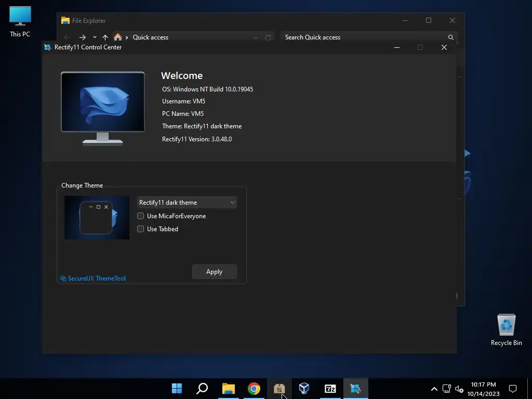Image resolution: width=532 pixels, height=399 pixels.
Task: Click the Theme: Rectify11 dark theme text
Action: (x=202, y=126)
